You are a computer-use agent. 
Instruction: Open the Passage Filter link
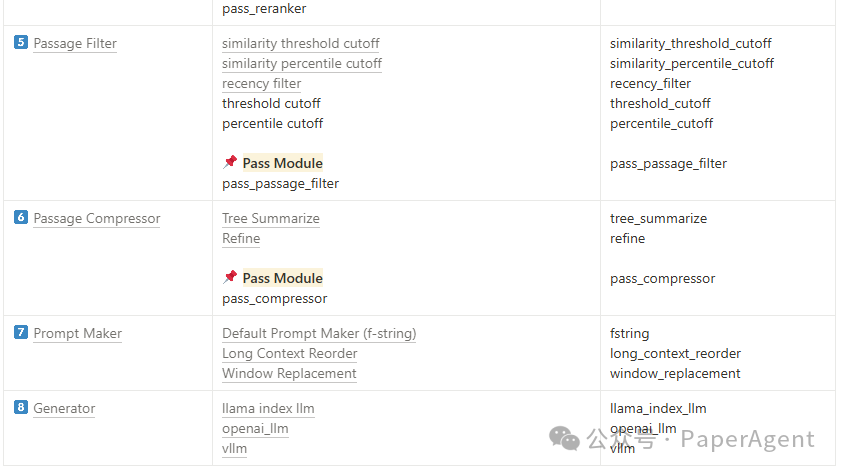pos(75,43)
